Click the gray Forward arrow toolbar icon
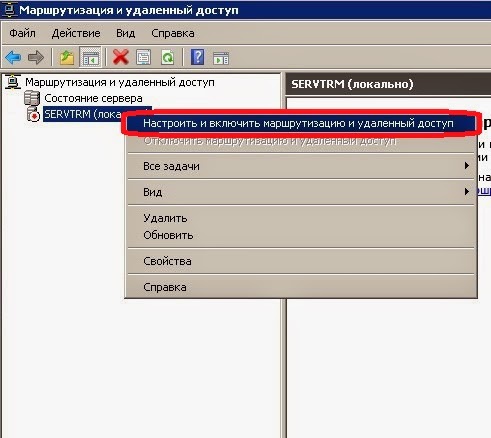The image size is (491, 438). point(36,58)
